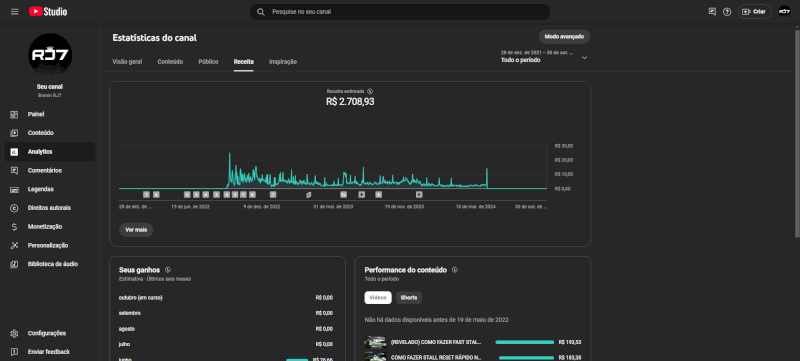Switch to the Visão geral tab
Screen dimensions: 800x361
tap(127, 62)
